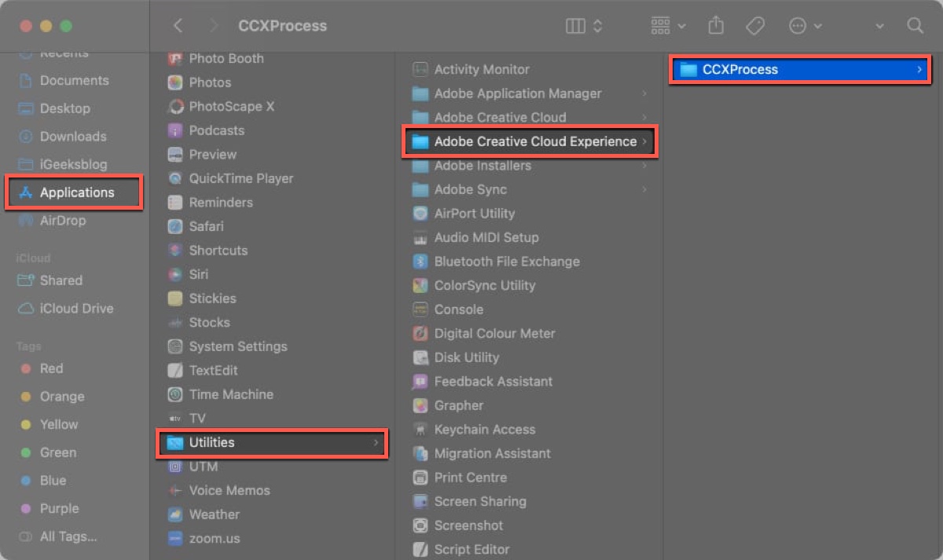Expand the Adobe Installers folder chevron
The image size is (943, 560).
click(x=644, y=166)
